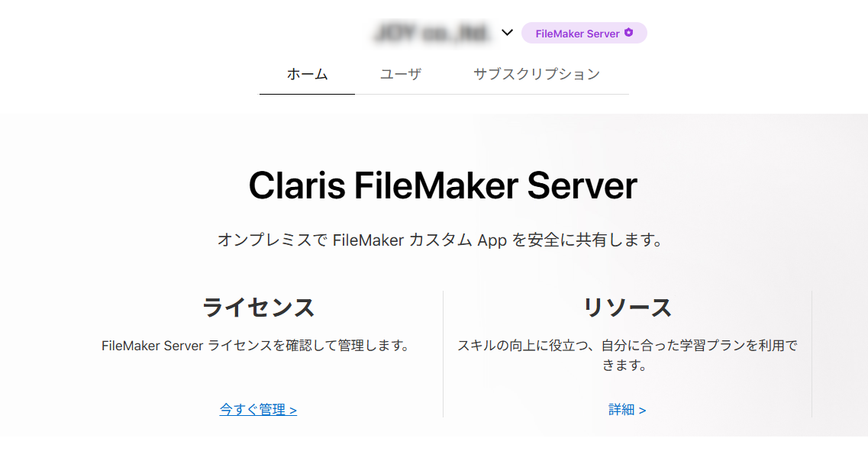Click the Claris FileMaker Server heading
Viewport: 868px width, 451px height.
coord(443,186)
